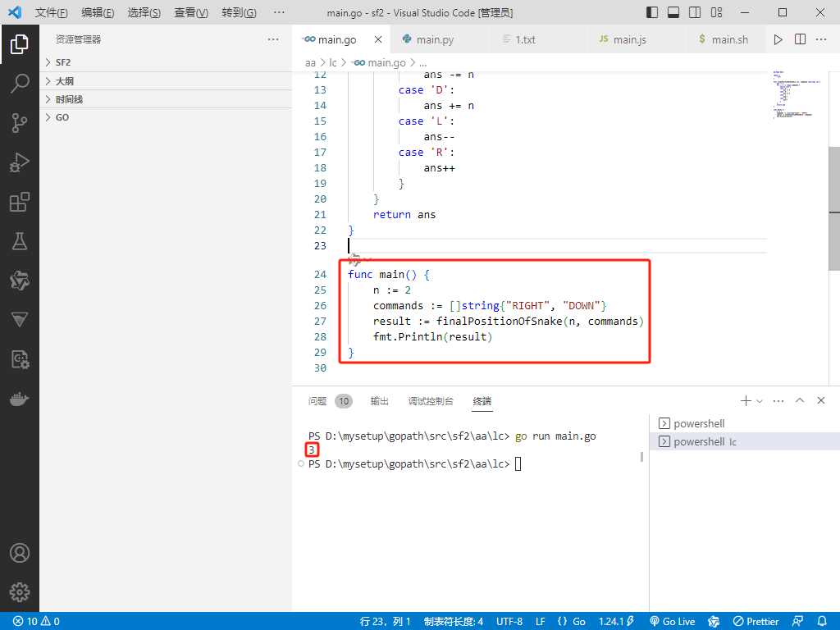Image resolution: width=840 pixels, height=630 pixels.
Task: Run the Go file with play button
Action: click(x=778, y=39)
